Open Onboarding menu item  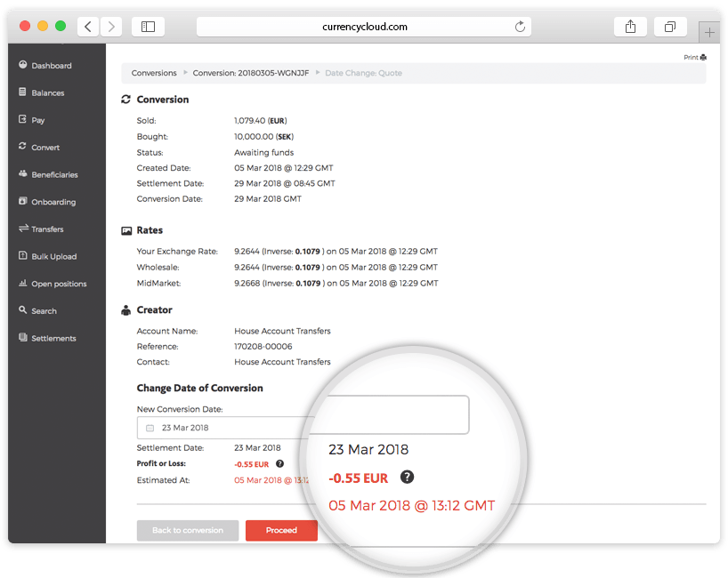[53, 202]
